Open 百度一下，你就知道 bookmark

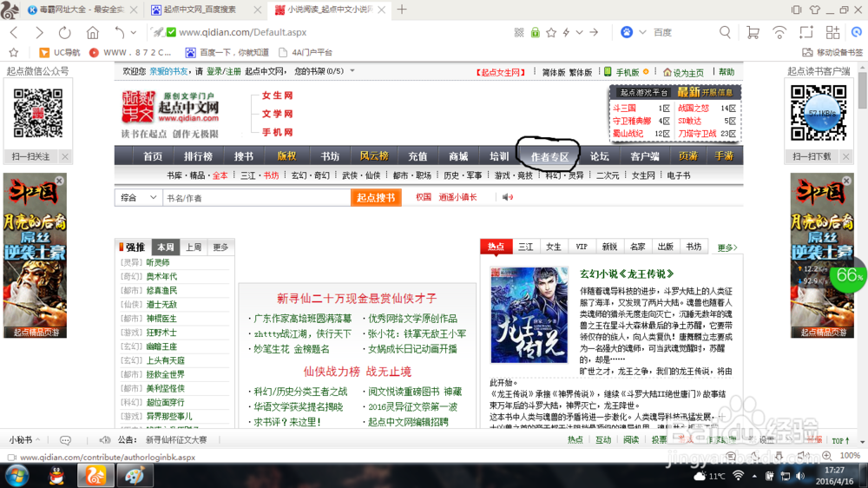[x=227, y=53]
